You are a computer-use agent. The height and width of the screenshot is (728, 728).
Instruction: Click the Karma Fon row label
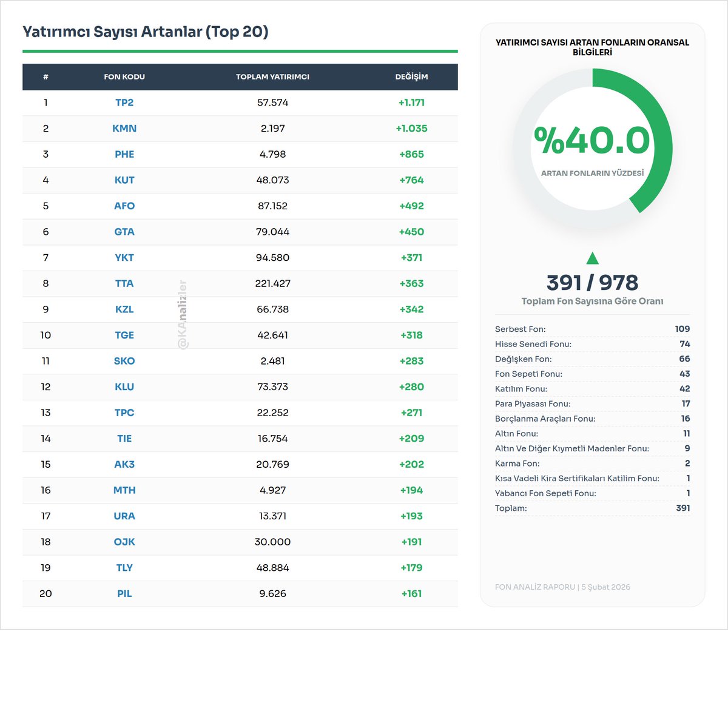(x=517, y=463)
